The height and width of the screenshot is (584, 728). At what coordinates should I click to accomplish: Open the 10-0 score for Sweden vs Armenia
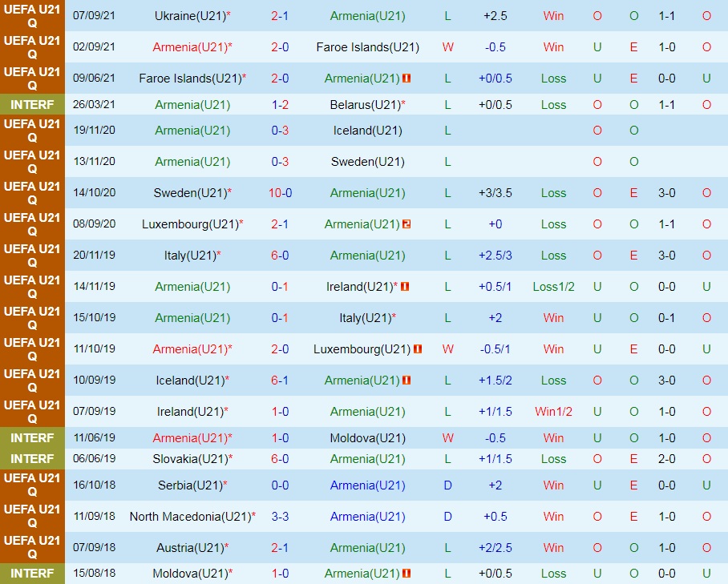280,193
